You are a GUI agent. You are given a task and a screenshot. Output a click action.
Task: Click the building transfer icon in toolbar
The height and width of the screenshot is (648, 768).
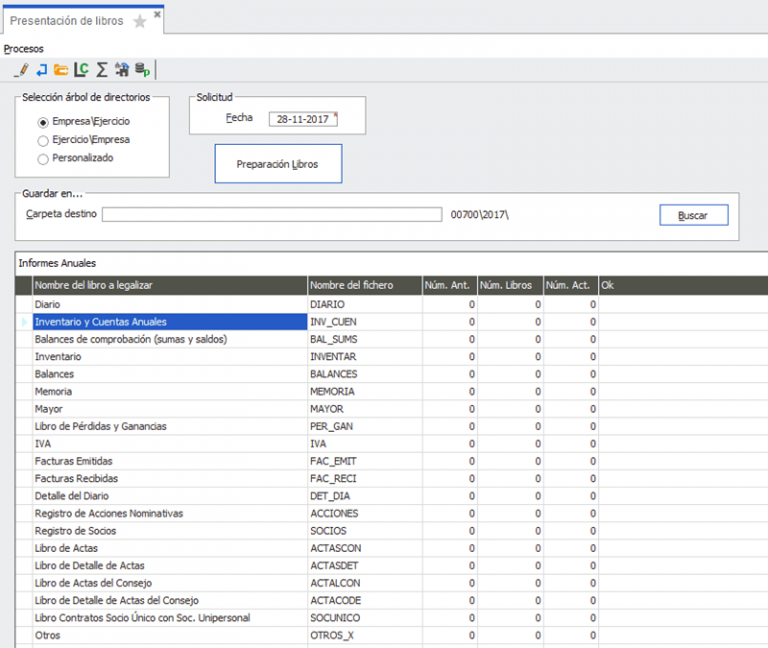click(122, 69)
